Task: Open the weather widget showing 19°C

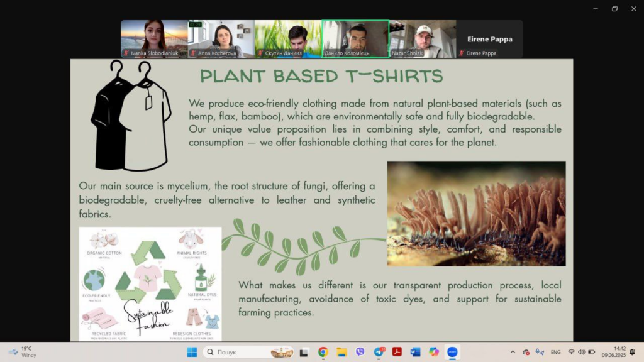Action: click(22, 352)
